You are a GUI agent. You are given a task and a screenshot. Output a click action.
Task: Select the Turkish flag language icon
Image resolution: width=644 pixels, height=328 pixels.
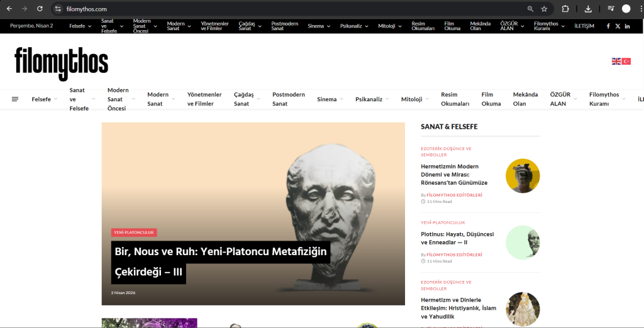coord(626,61)
